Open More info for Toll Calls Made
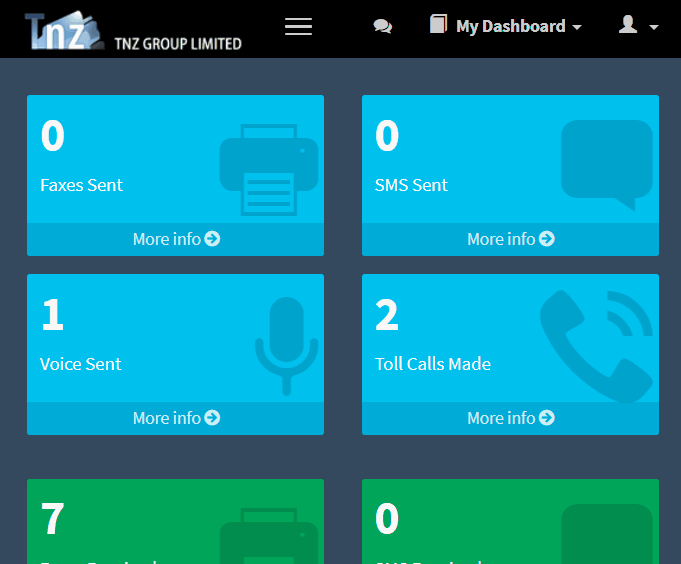This screenshot has width=681, height=564. coord(510,418)
